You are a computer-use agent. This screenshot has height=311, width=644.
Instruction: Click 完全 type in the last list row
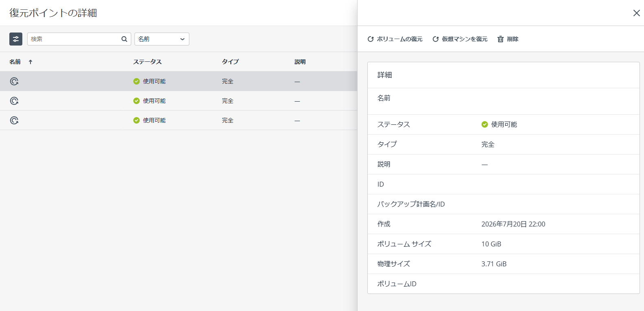[228, 120]
